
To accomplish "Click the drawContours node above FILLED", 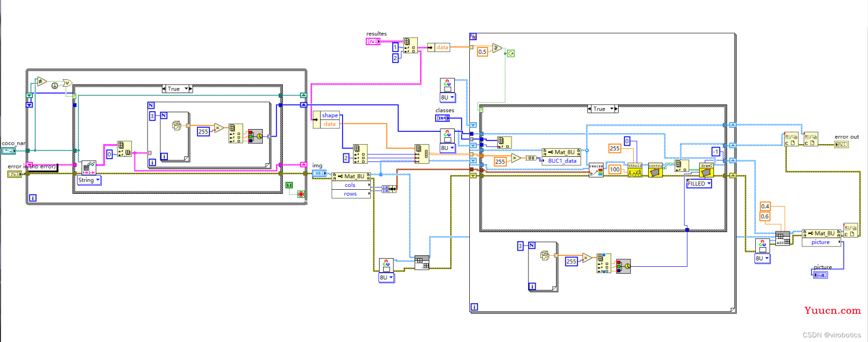I will [706, 170].
